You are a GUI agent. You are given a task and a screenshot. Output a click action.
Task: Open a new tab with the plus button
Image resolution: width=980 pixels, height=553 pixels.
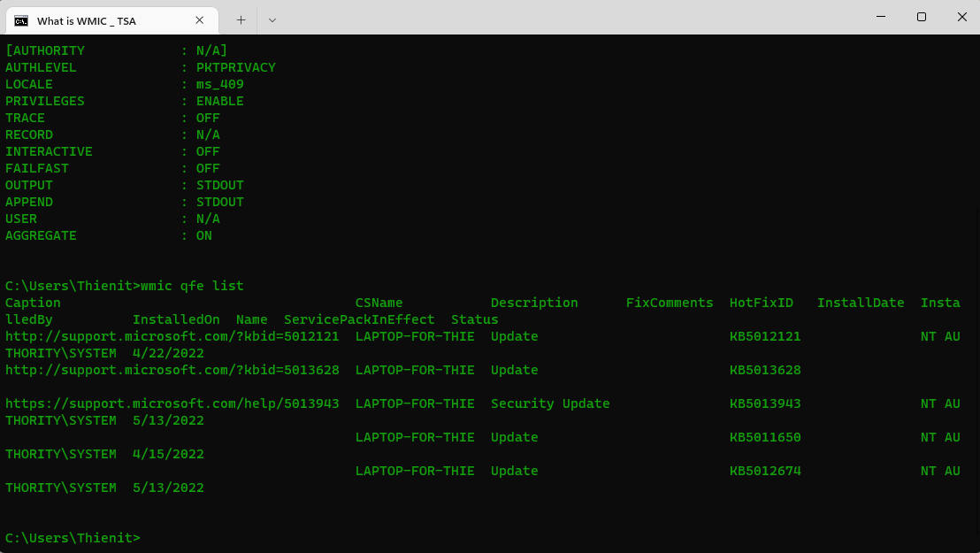point(241,19)
